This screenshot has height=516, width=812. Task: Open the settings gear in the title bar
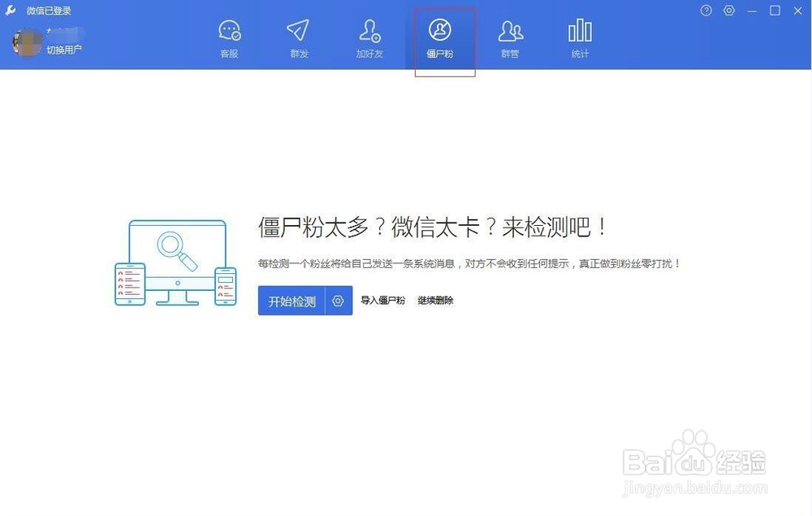coord(728,11)
